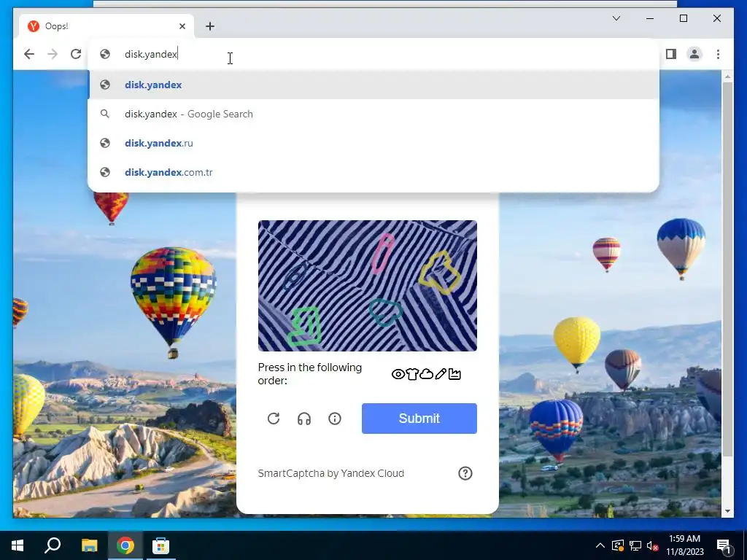Select the disk.yandex.com.tr suggestion
This screenshot has height=560, width=747.
point(373,172)
